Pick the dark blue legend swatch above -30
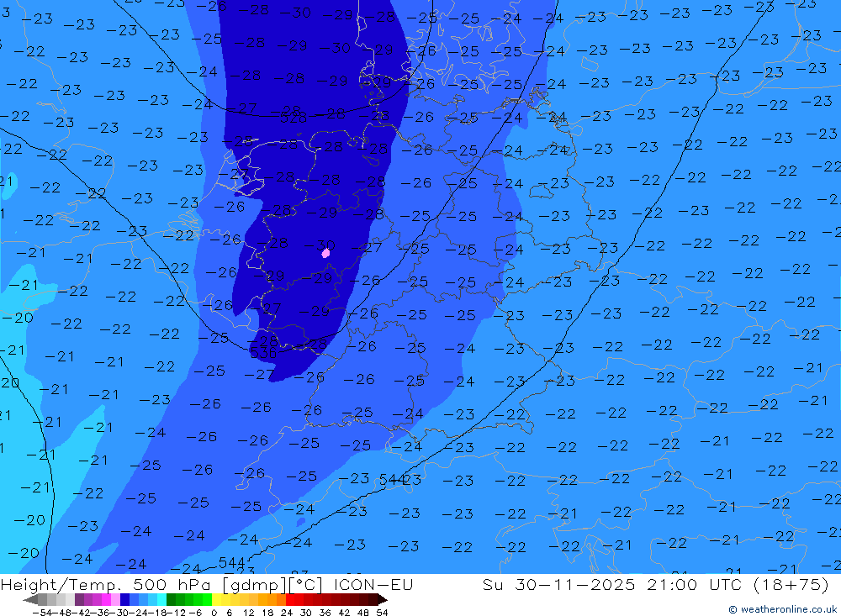Screen dimensions: 841x616 (124, 599)
